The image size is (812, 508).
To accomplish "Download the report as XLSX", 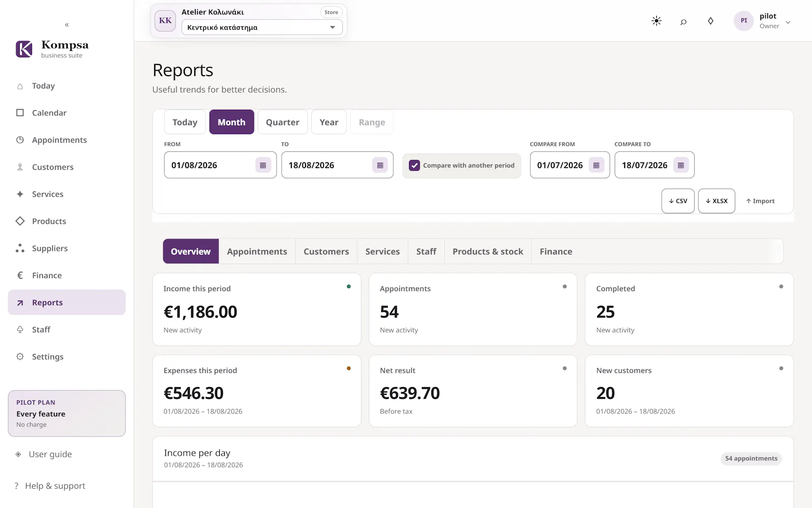I will click(x=717, y=201).
